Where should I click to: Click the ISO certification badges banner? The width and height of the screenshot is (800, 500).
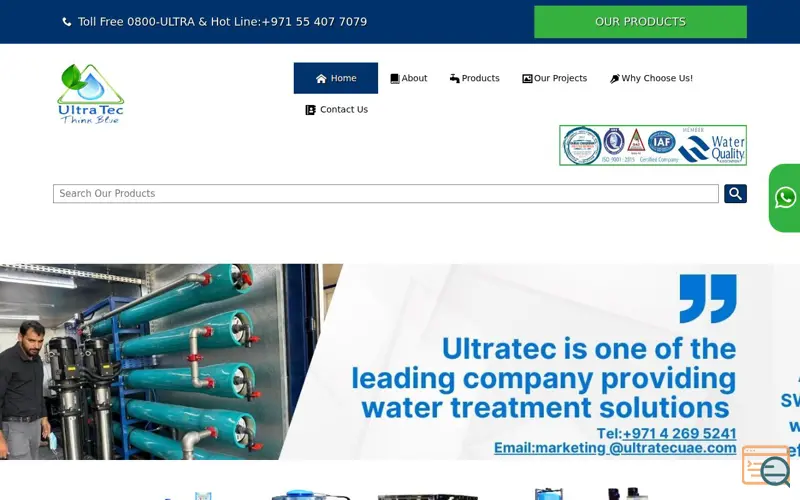coord(653,145)
